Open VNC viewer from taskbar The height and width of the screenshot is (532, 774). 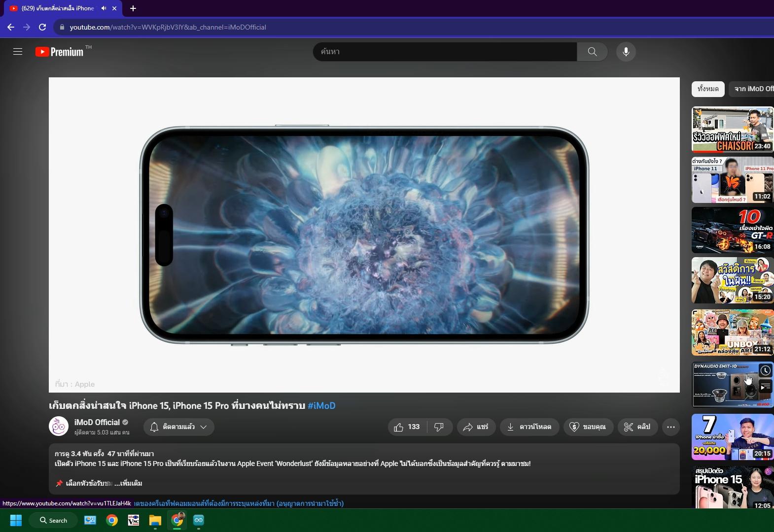click(x=134, y=520)
